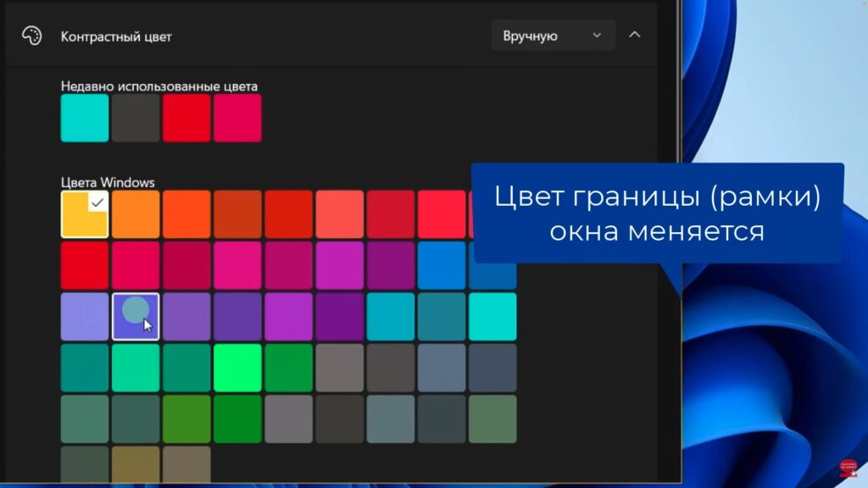Pick the taupe swatch in the last row

point(186,464)
